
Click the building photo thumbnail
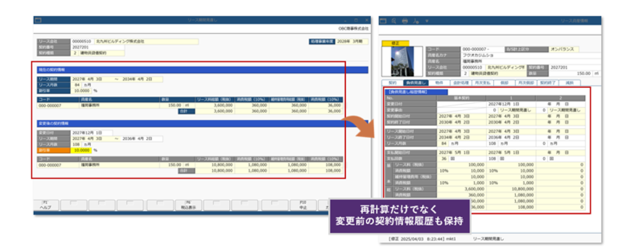[401, 61]
